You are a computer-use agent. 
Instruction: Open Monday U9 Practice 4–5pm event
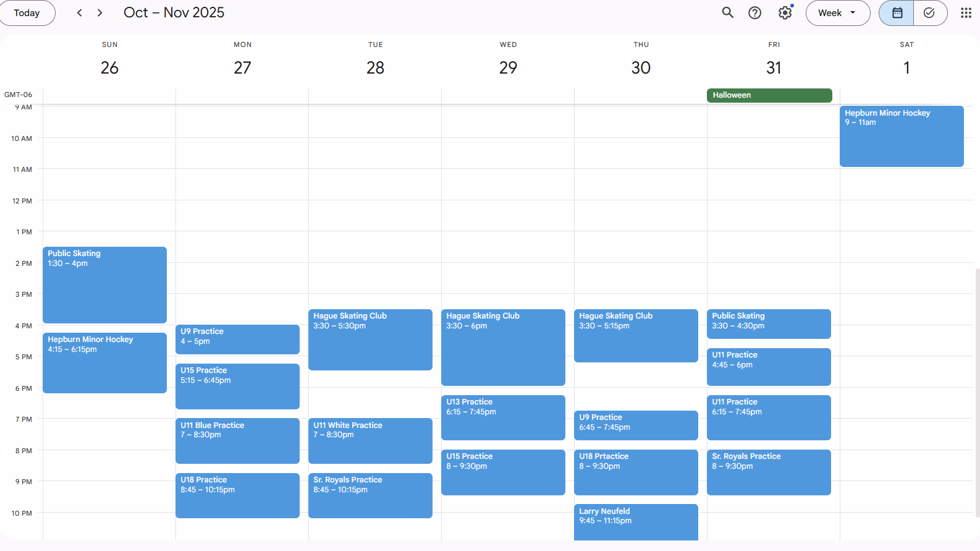coord(237,340)
